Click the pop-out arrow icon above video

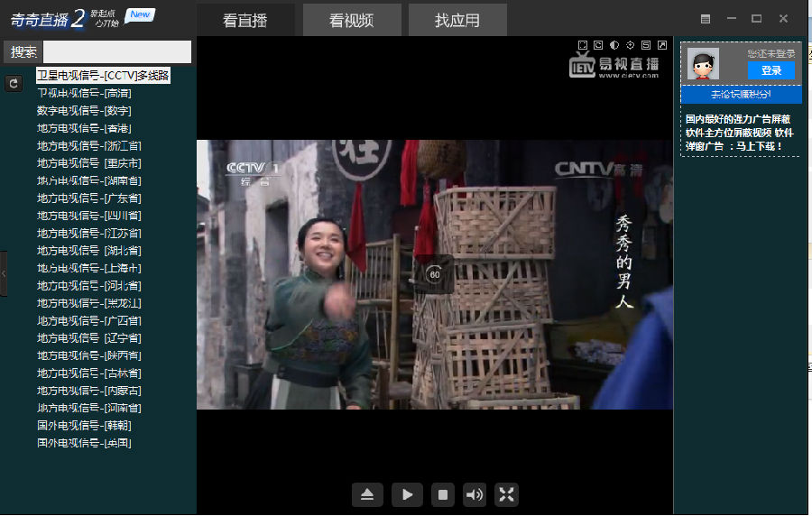661,45
